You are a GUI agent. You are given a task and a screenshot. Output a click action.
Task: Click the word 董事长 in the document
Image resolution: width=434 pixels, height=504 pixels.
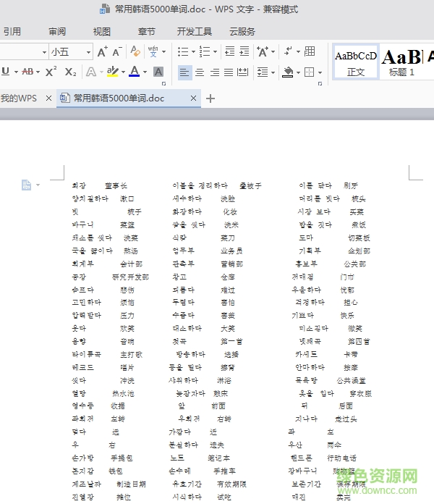tap(116, 185)
